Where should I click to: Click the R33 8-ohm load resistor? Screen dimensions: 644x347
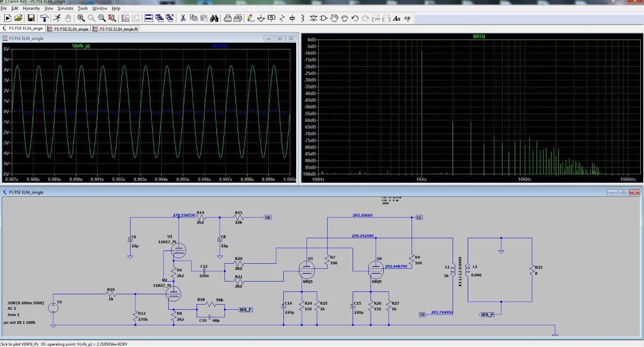tap(532, 270)
